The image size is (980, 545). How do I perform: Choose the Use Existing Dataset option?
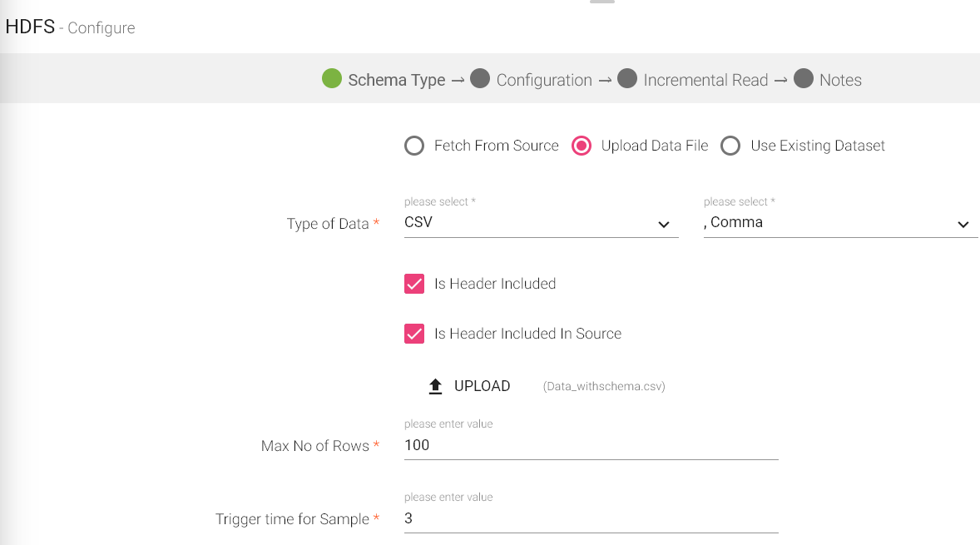[730, 146]
